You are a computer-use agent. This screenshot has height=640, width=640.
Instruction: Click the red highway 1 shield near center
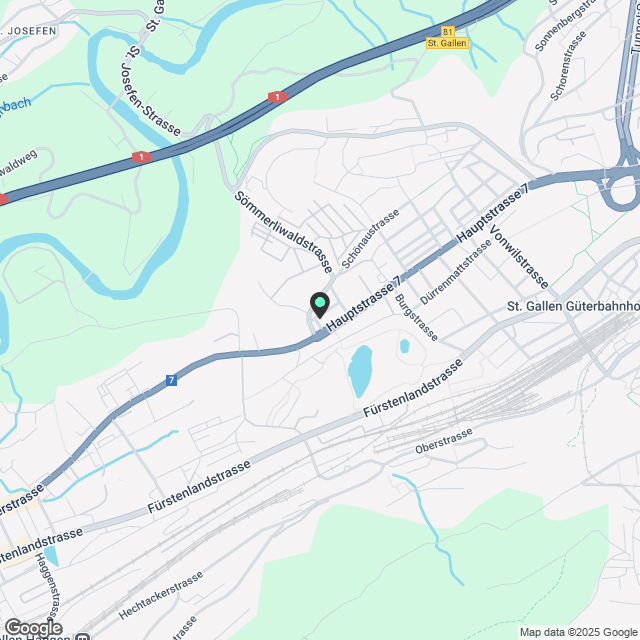278,97
